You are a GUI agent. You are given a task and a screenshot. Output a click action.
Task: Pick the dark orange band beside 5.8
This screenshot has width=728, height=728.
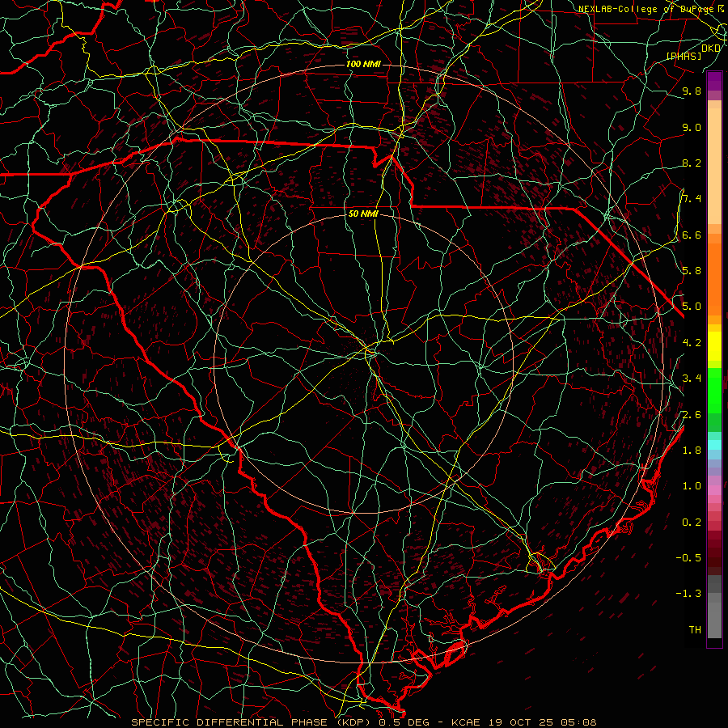click(x=714, y=279)
